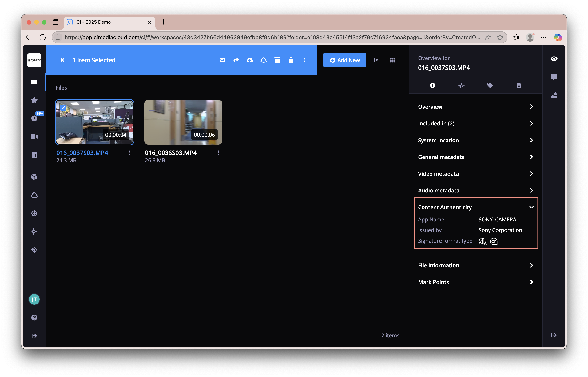Go back with browser back arrow
588x377 pixels.
click(29, 37)
